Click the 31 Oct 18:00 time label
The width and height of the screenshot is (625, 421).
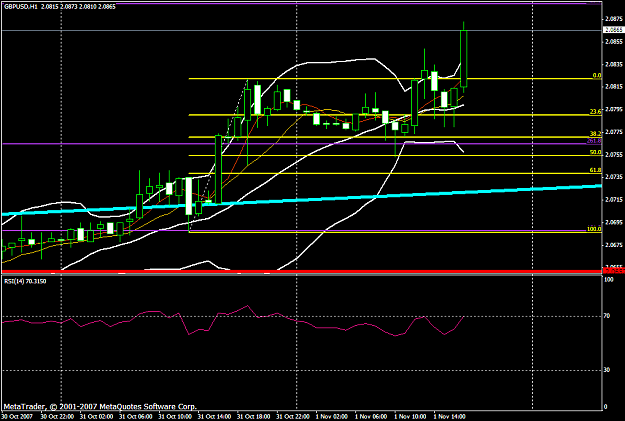tap(253, 417)
